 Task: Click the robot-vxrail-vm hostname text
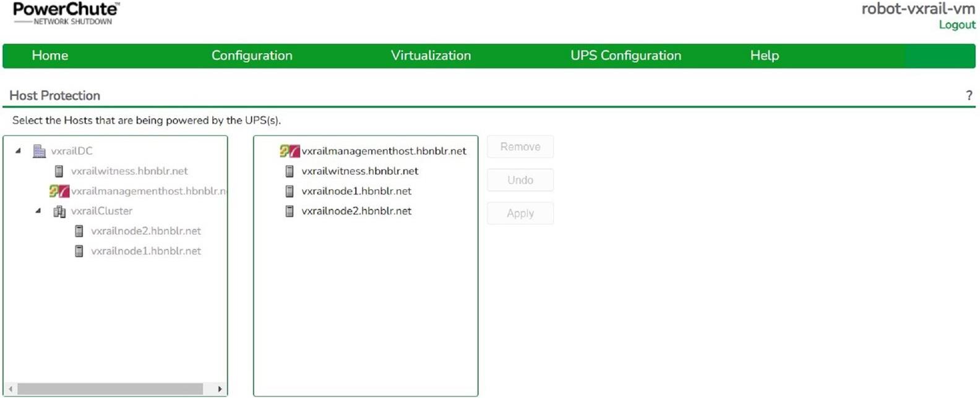[x=918, y=9]
